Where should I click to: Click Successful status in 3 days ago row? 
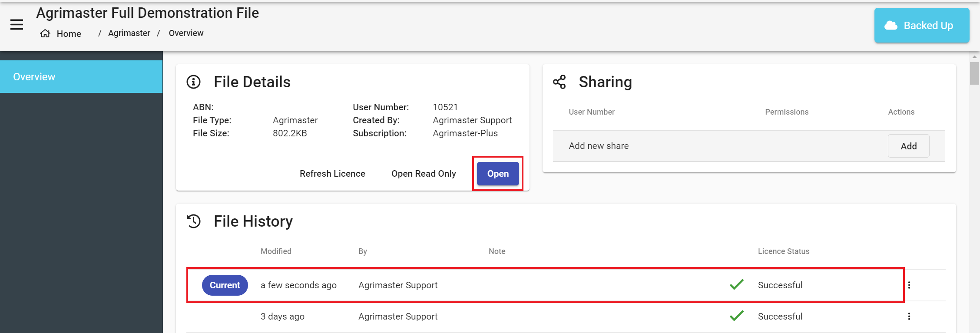click(780, 317)
